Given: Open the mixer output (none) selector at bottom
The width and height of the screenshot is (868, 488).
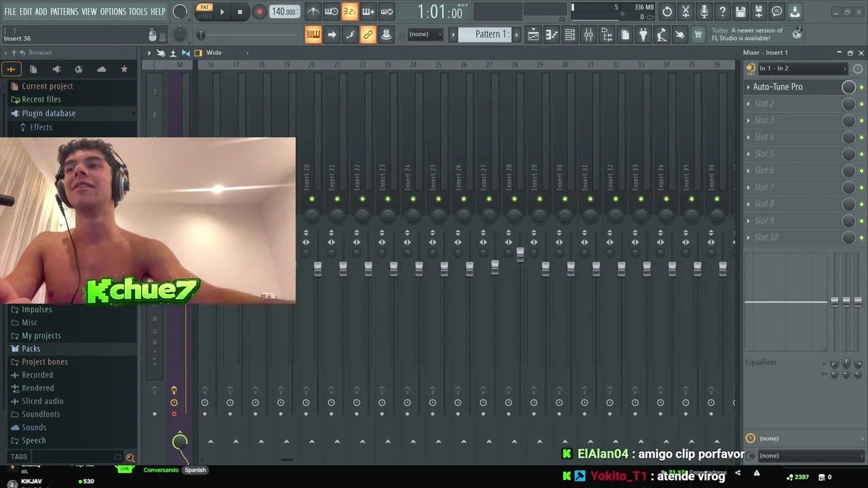Looking at the screenshot, I should tap(810, 455).
